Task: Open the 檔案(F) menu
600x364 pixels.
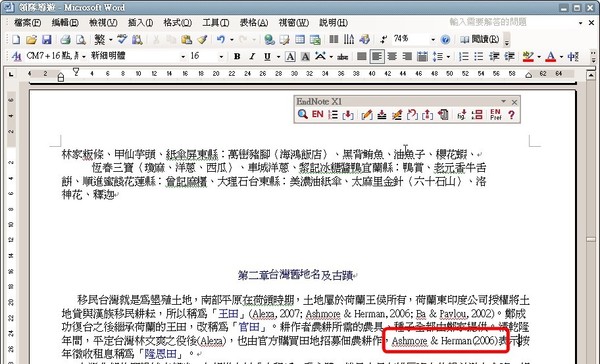Action: (27, 23)
